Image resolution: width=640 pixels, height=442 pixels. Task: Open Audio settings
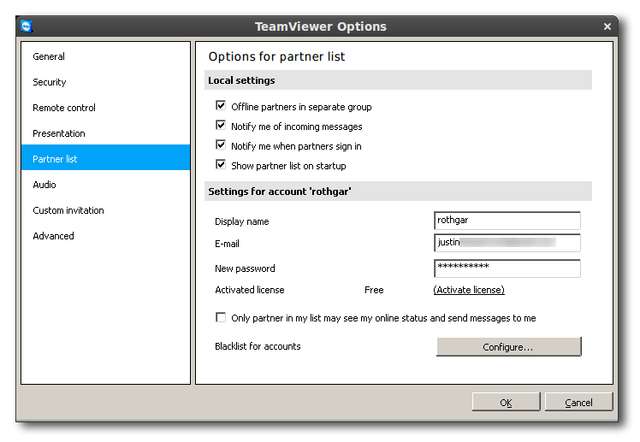[x=45, y=185]
